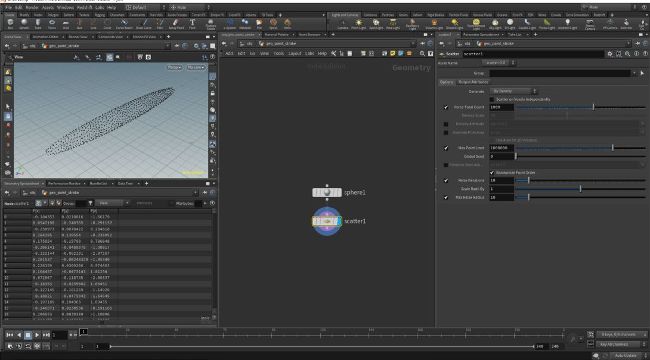Adjust the Global Seed slider
The image size is (650, 360).
[x=580, y=156]
